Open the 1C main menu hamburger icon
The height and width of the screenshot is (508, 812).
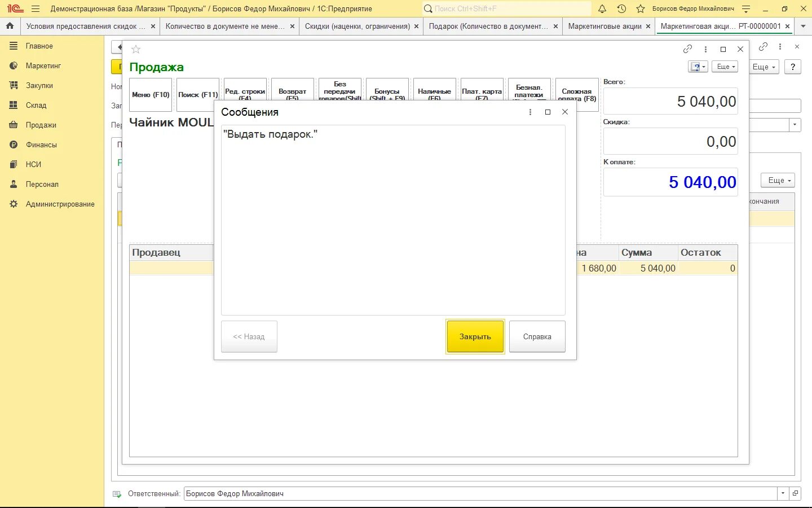36,8
